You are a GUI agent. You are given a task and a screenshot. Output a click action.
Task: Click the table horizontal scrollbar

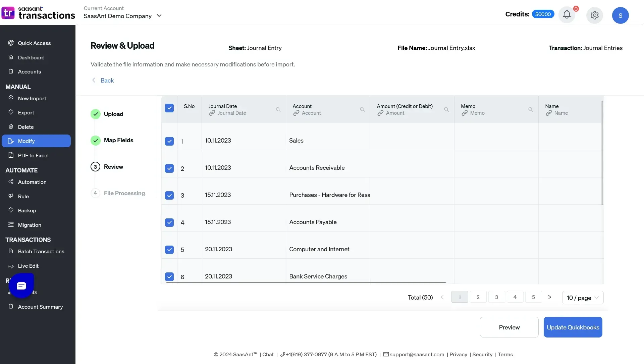[x=306, y=282]
